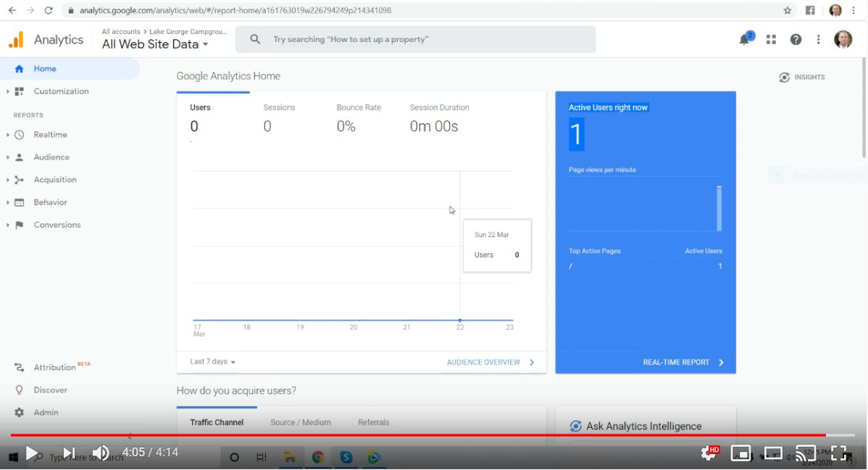Click the browser forward arrow
868x470 pixels.
tap(30, 11)
